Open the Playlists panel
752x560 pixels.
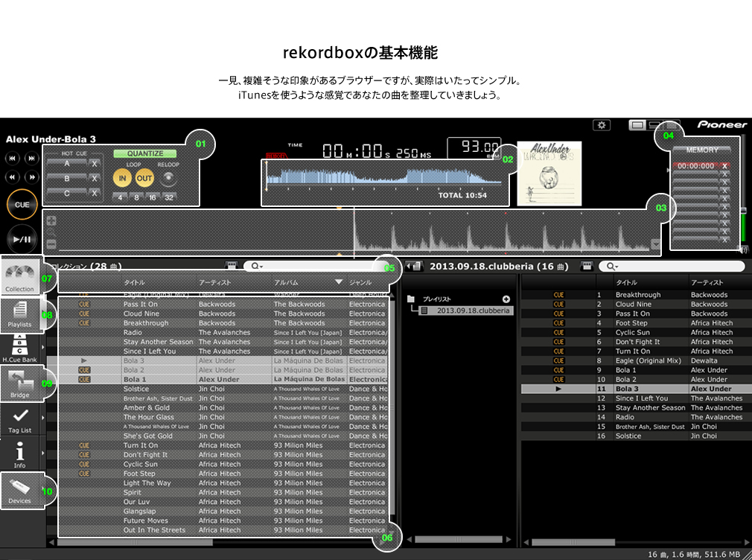[x=19, y=314]
